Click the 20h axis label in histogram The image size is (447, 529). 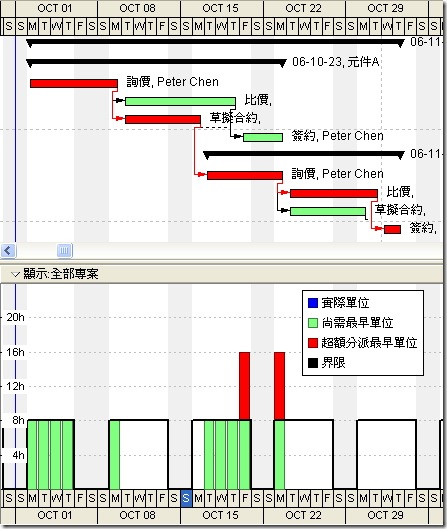point(16,317)
